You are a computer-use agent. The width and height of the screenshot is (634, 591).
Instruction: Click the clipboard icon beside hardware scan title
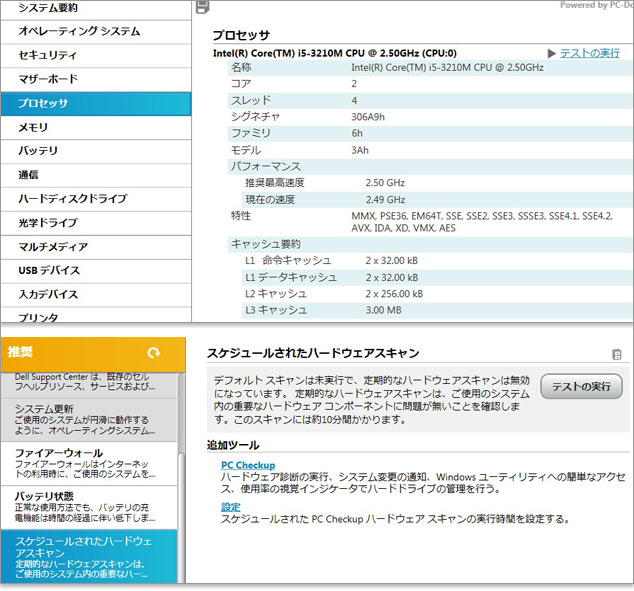pyautogui.click(x=617, y=354)
